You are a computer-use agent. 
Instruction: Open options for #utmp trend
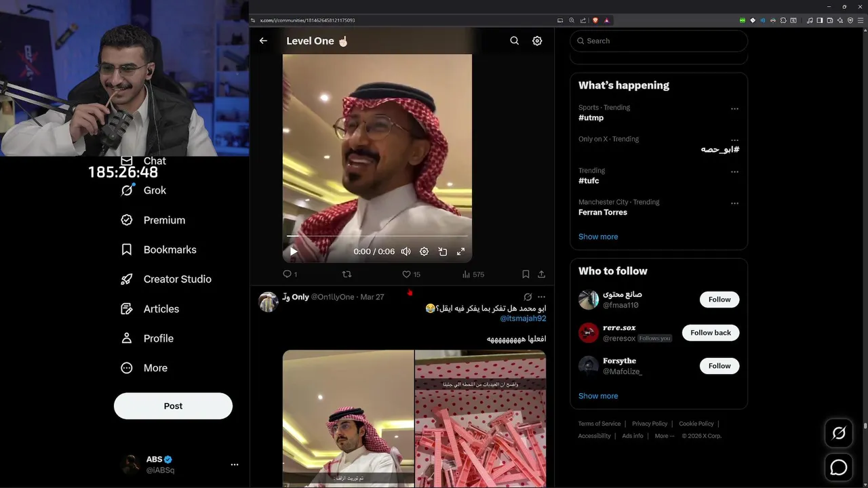[734, 108]
